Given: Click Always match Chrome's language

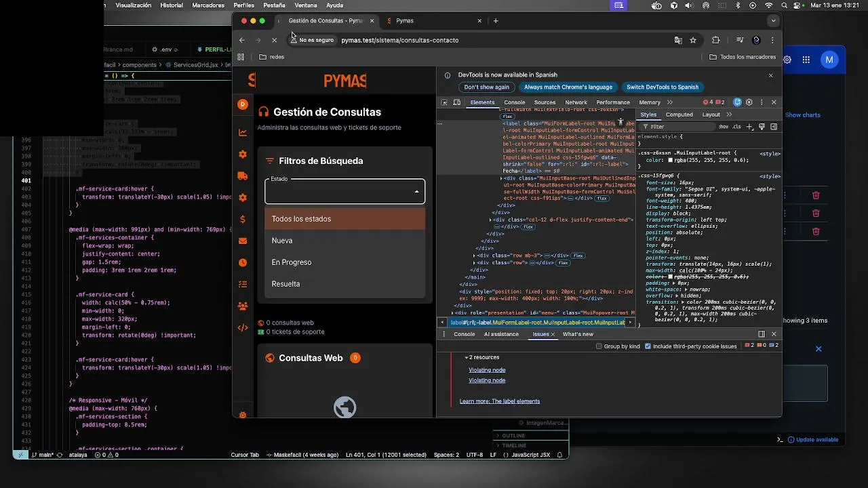Looking at the screenshot, I should pos(568,87).
